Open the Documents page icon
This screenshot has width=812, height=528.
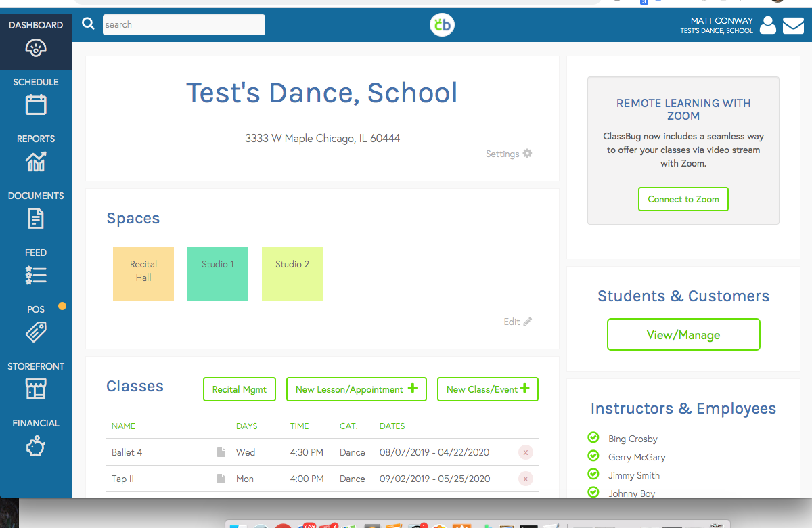pyautogui.click(x=36, y=219)
